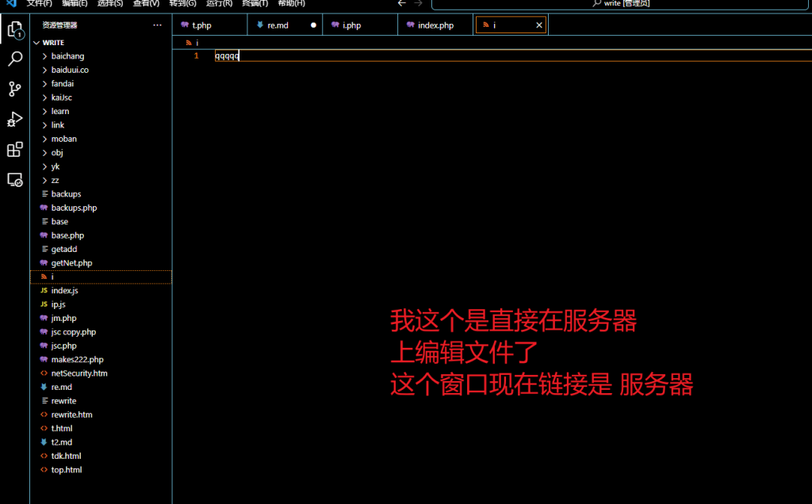
Task: Open the Explorer view in activity bar
Action: point(14,30)
